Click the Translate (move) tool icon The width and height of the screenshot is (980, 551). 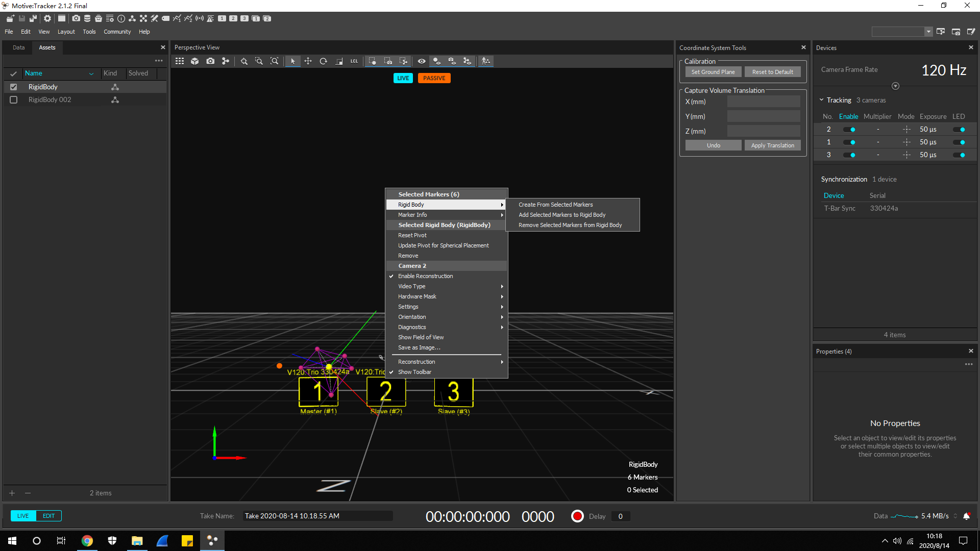click(x=308, y=61)
